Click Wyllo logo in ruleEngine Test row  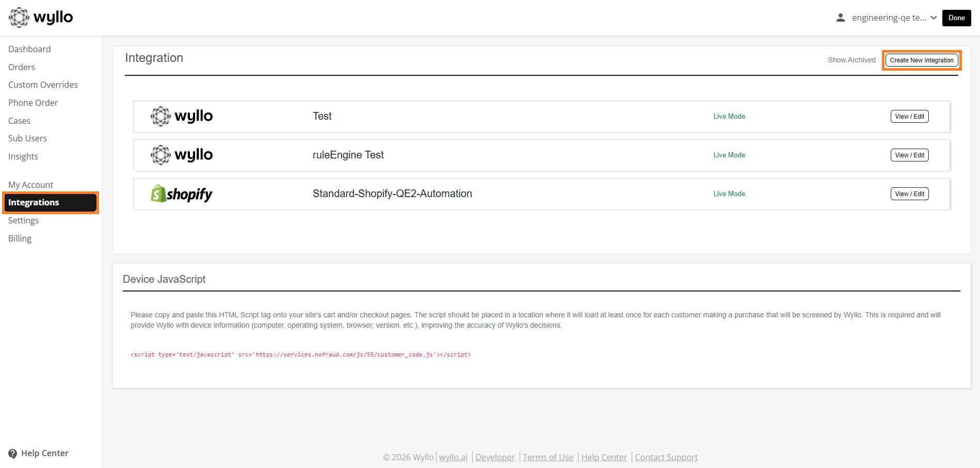pos(182,155)
